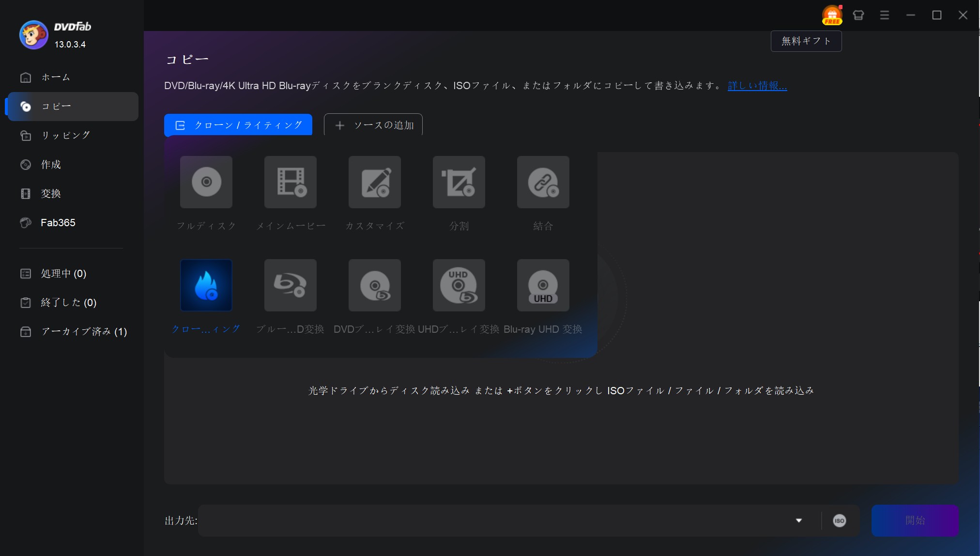Click the 13.0.3.4 version number
The width and height of the screenshot is (980, 556).
(70, 45)
